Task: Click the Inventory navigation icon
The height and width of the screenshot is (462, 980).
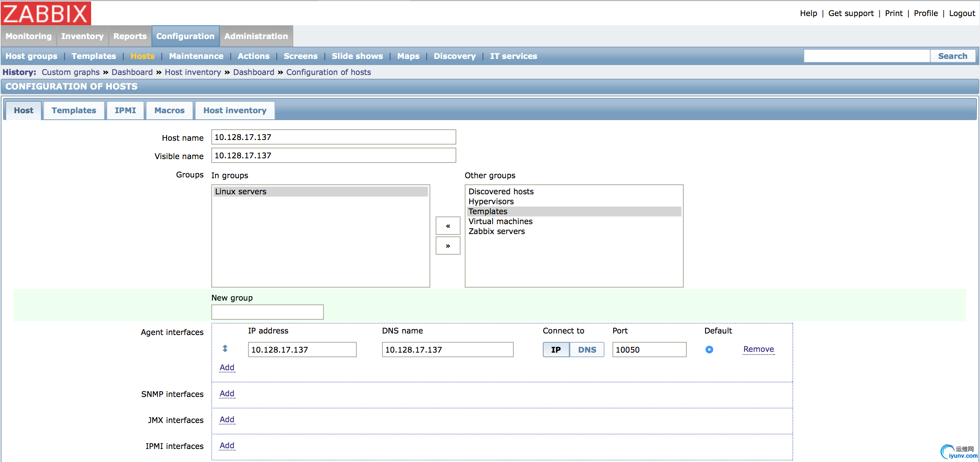Action: pos(83,36)
